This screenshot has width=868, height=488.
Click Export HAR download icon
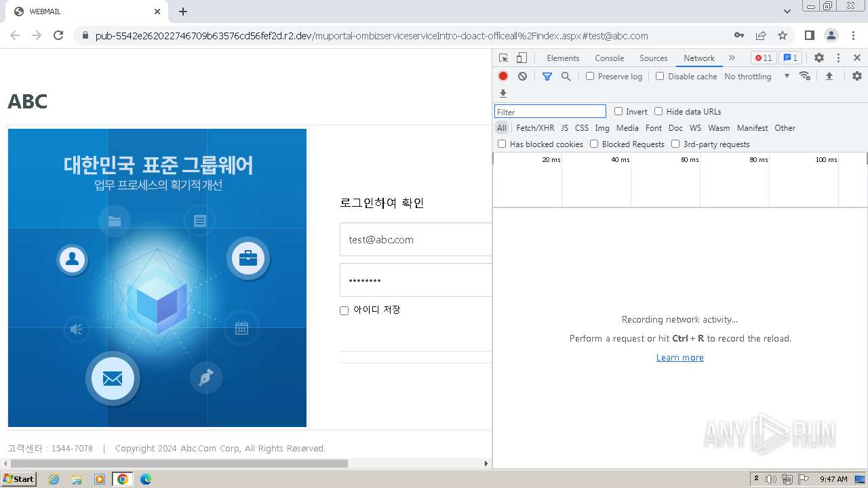(503, 94)
